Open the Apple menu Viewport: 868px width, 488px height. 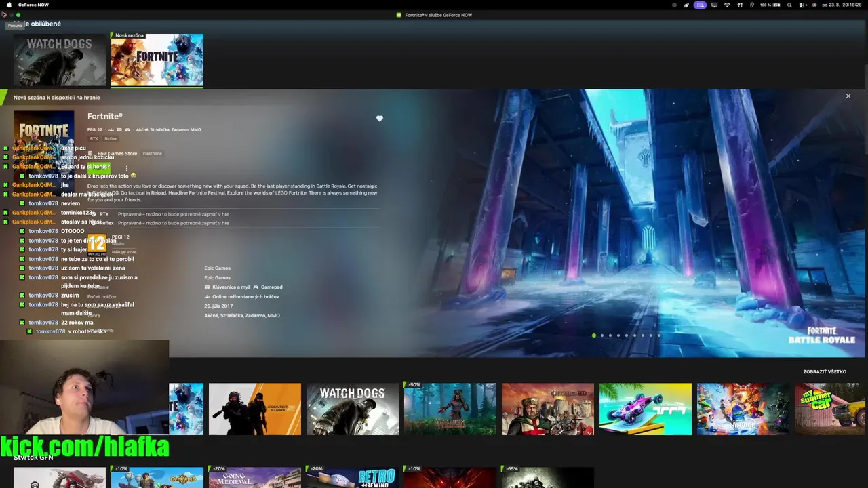[x=8, y=5]
